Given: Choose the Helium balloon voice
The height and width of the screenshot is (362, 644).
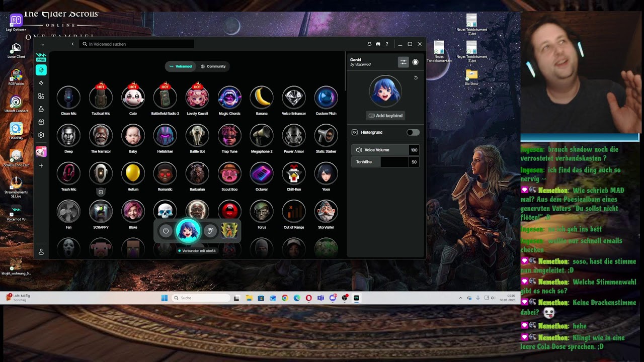Looking at the screenshot, I should (133, 173).
